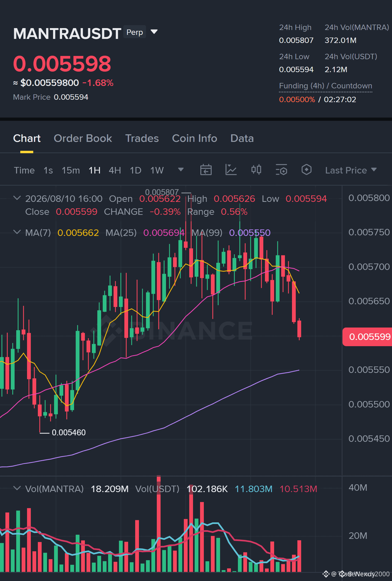Open the line chart indicators icon
The width and height of the screenshot is (392, 581).
pyautogui.click(x=231, y=170)
